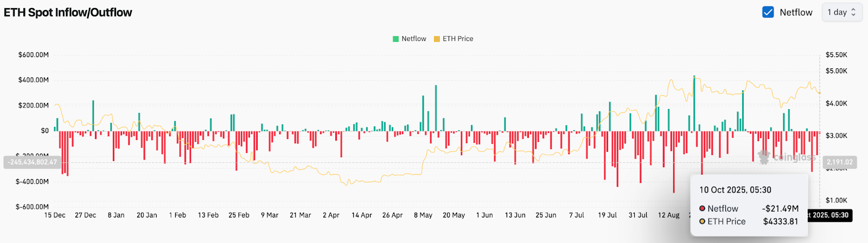The width and height of the screenshot is (868, 243).
Task: Select the 8 May x-axis date label
Action: [x=423, y=215]
